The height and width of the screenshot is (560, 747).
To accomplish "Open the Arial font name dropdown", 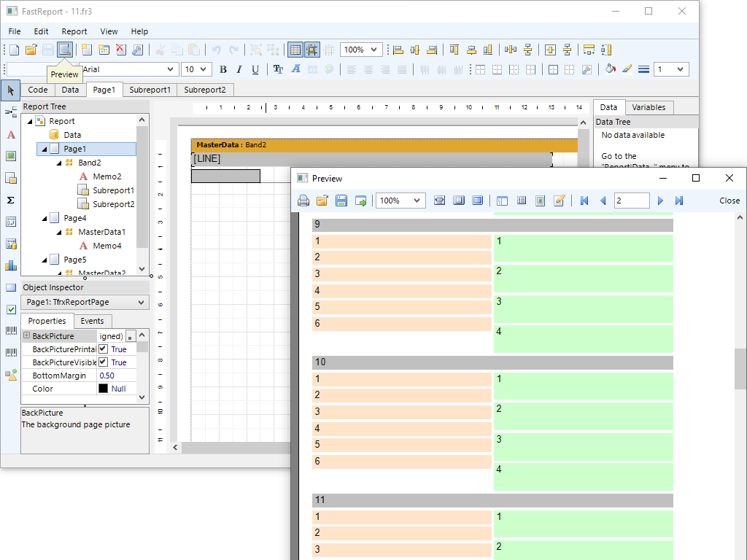I will [x=171, y=69].
